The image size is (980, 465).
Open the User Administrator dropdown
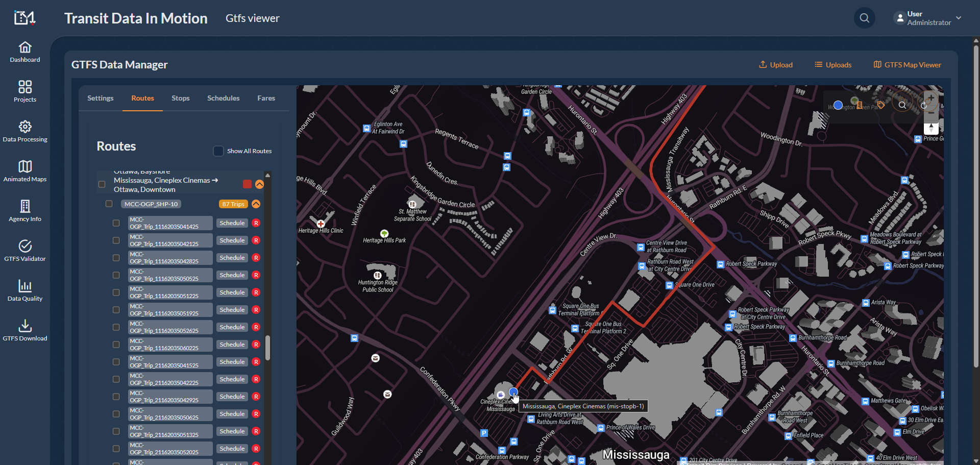[x=928, y=18]
